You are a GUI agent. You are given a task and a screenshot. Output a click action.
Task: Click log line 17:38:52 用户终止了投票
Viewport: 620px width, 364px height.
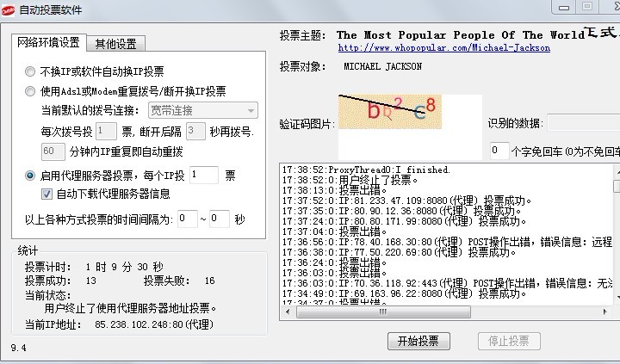[x=350, y=180]
